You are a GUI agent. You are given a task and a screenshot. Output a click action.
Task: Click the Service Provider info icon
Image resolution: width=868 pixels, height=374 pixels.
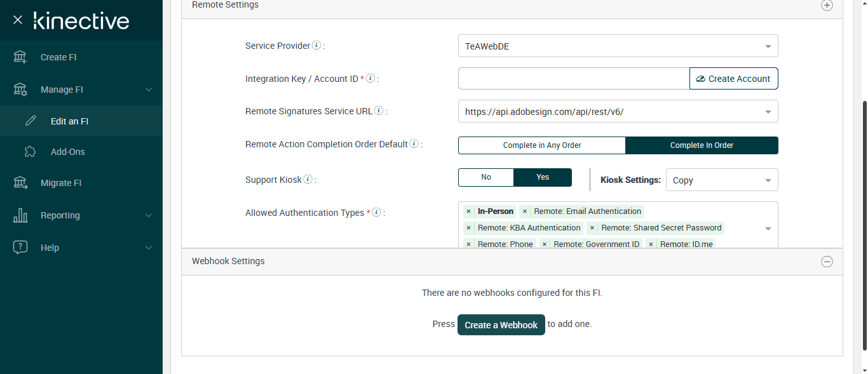316,46
